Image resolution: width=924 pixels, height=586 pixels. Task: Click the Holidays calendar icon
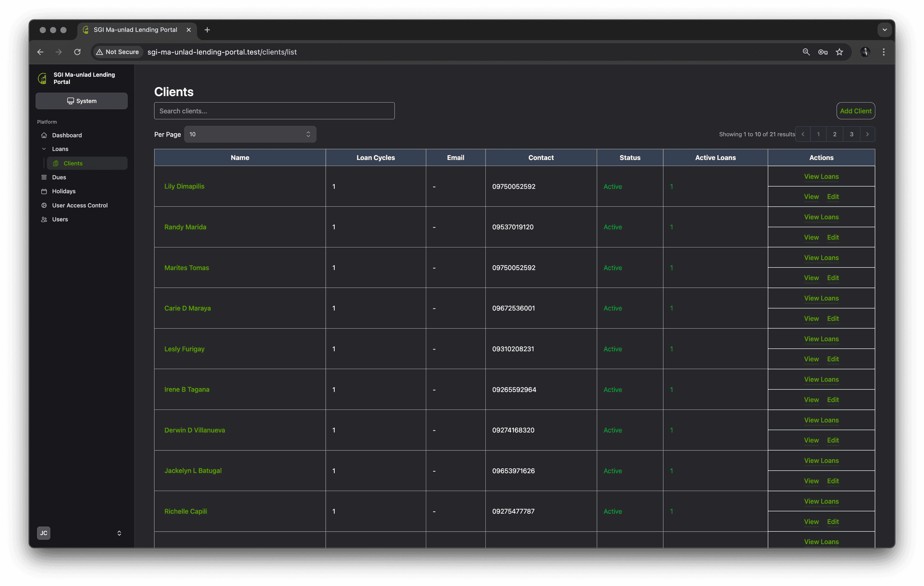coord(44,191)
